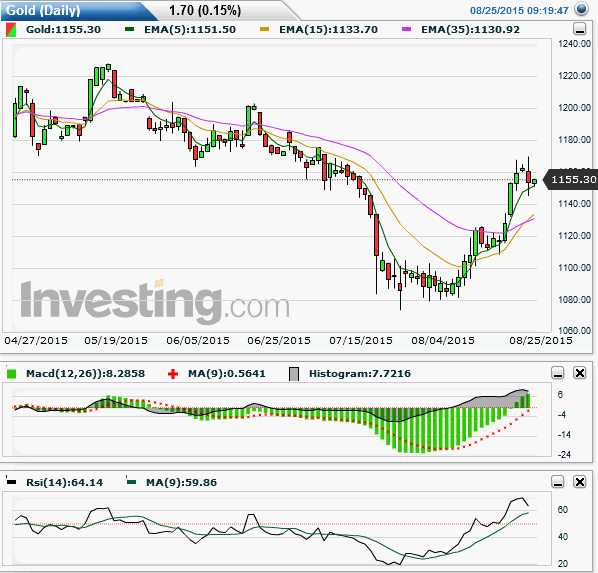Click the 08/25/2015 09:19:47 timestamp link
598x573 pixels.
pyautogui.click(x=519, y=10)
